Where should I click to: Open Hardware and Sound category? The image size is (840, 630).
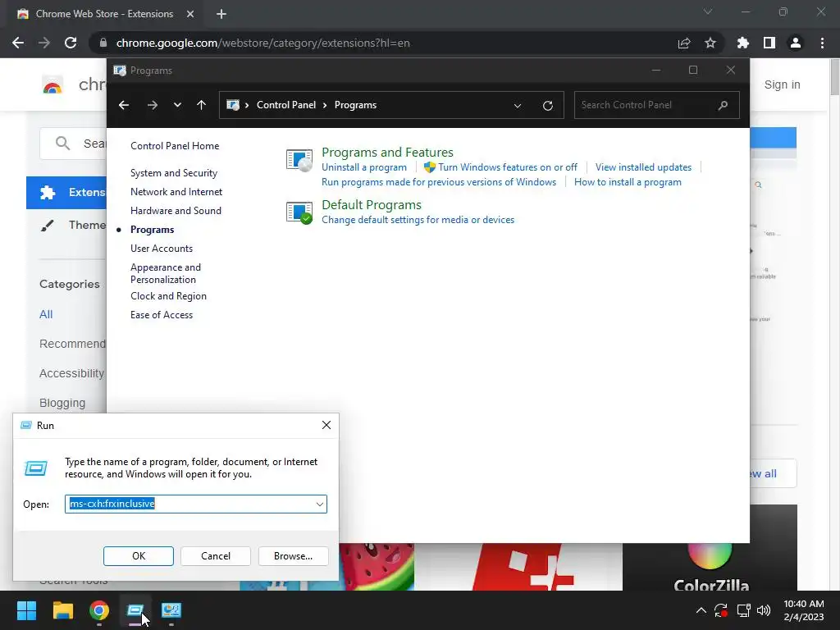176,211
